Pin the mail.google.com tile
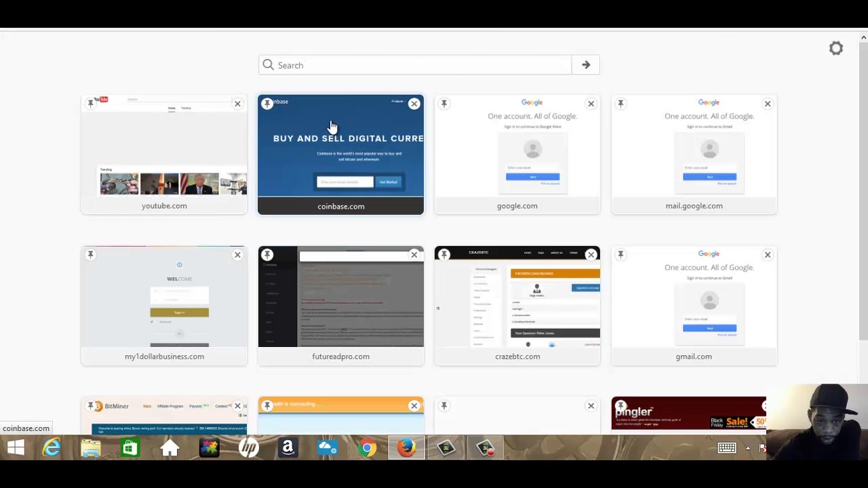Screen dimensions: 868x488 click(x=620, y=103)
